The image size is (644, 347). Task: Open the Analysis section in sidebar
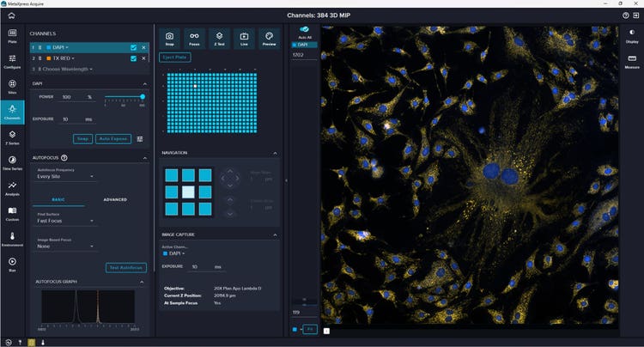point(12,188)
